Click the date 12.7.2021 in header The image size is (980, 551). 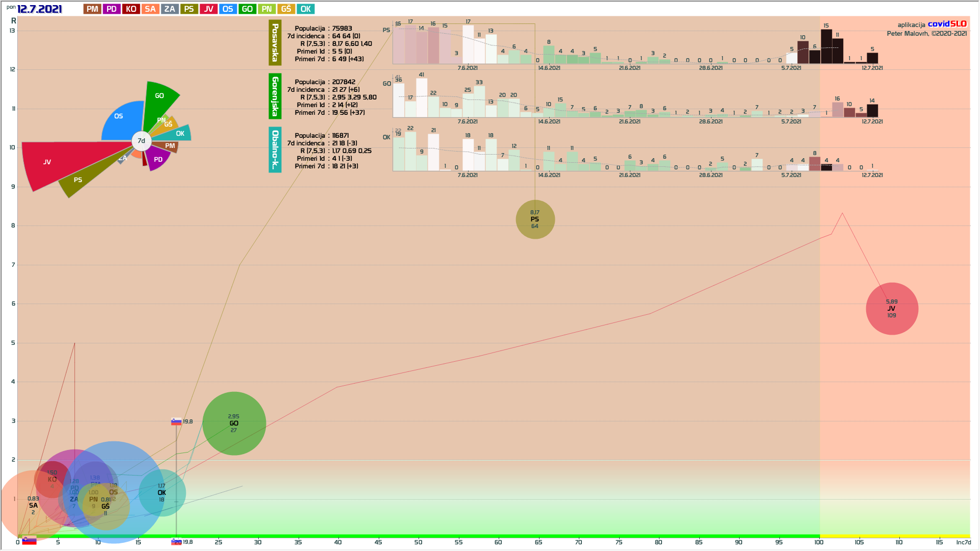click(x=39, y=9)
